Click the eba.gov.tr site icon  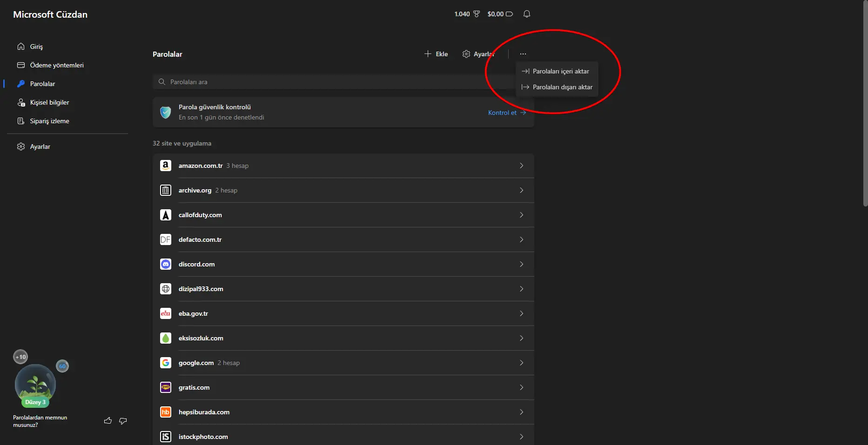click(x=166, y=313)
